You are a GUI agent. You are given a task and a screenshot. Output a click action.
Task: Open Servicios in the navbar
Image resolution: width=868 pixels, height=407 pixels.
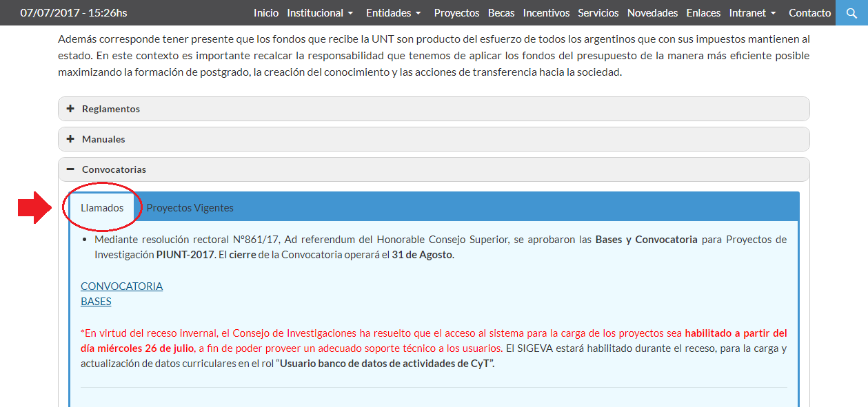[598, 13]
